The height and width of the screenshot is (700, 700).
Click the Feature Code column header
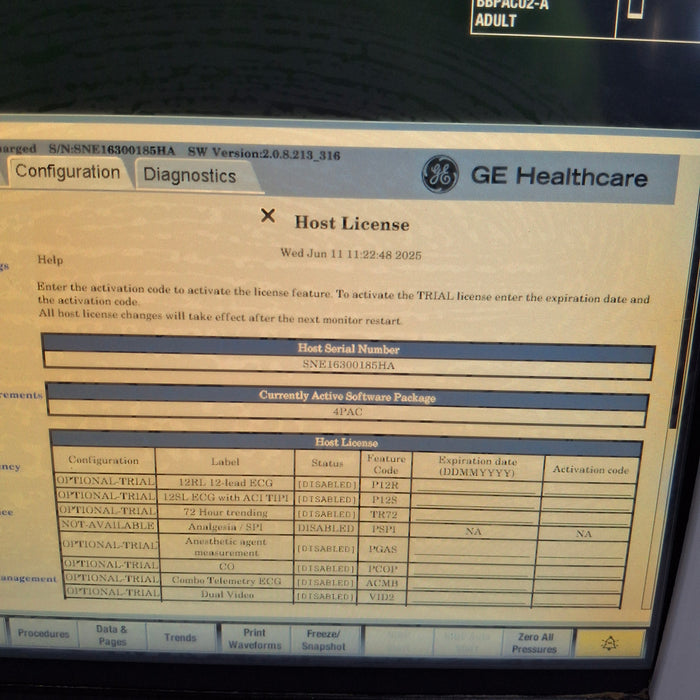(x=386, y=464)
